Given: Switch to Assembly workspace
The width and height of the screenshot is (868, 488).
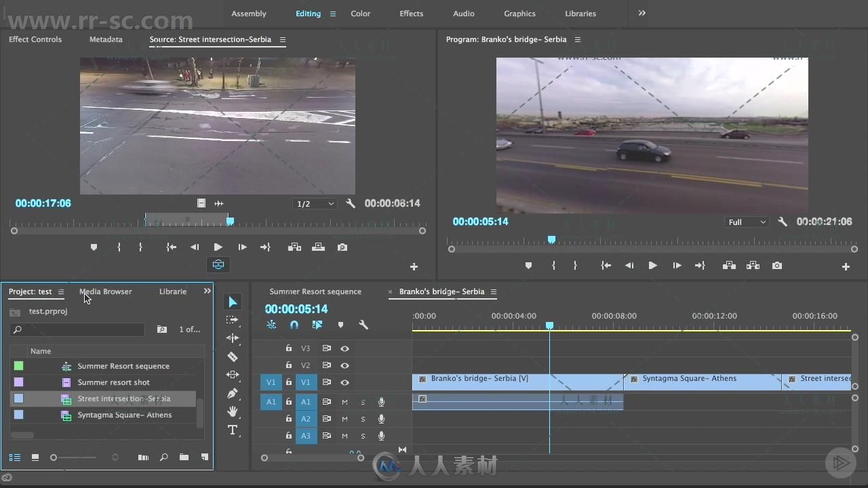Looking at the screenshot, I should point(249,14).
